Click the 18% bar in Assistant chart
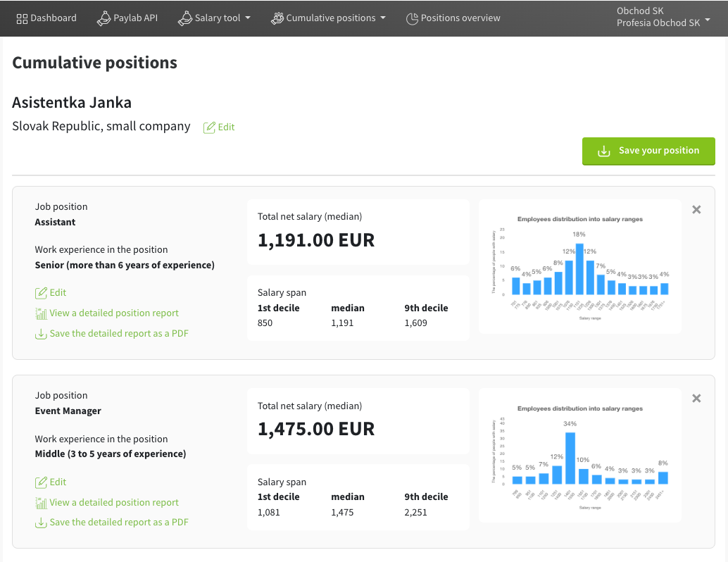 tap(579, 269)
